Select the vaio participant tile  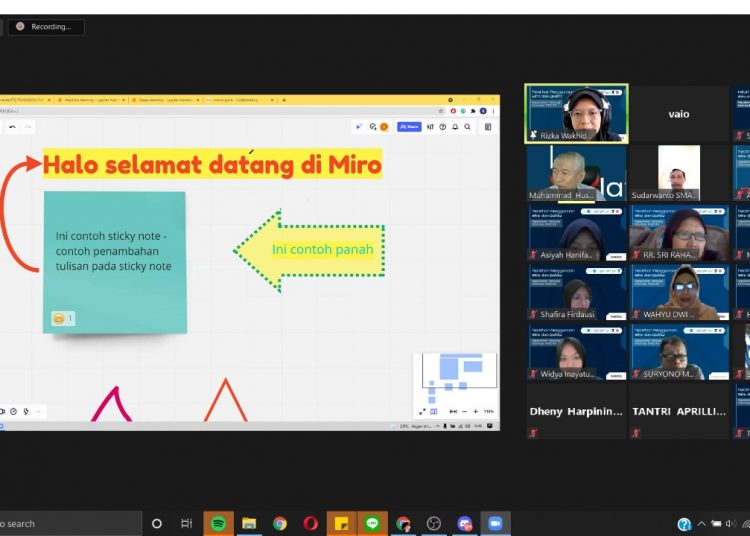point(679,114)
